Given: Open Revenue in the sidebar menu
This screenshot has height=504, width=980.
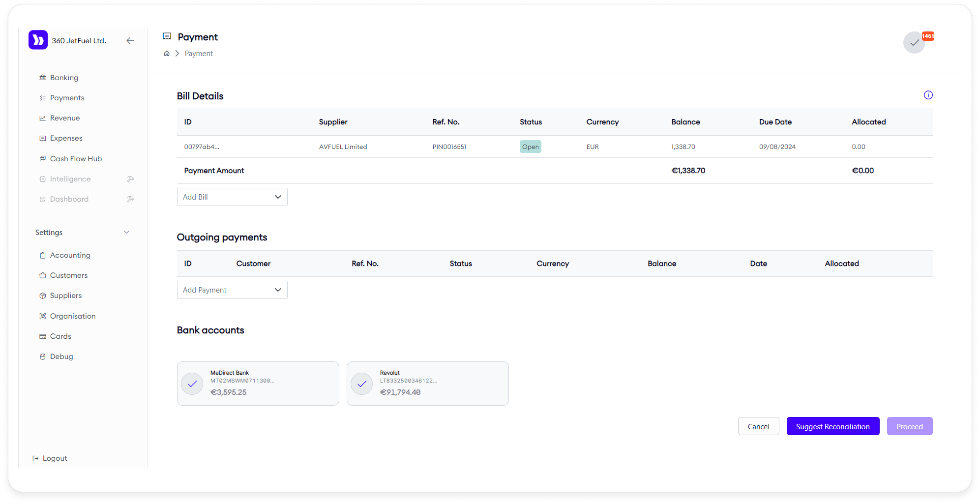Looking at the screenshot, I should (65, 118).
